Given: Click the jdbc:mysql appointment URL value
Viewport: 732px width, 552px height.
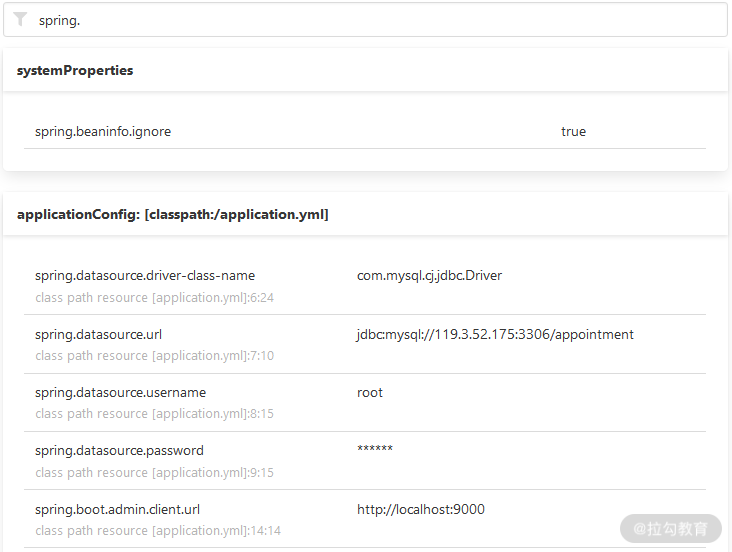Looking at the screenshot, I should click(495, 334).
